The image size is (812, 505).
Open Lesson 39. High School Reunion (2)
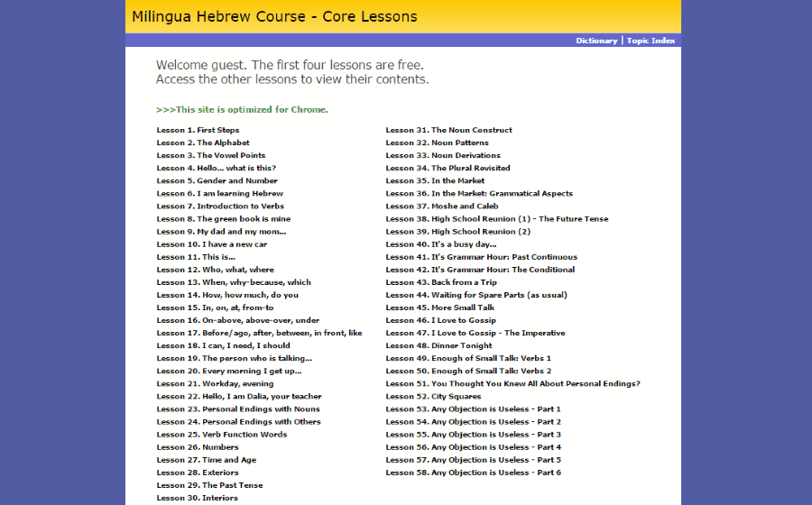pyautogui.click(x=458, y=231)
